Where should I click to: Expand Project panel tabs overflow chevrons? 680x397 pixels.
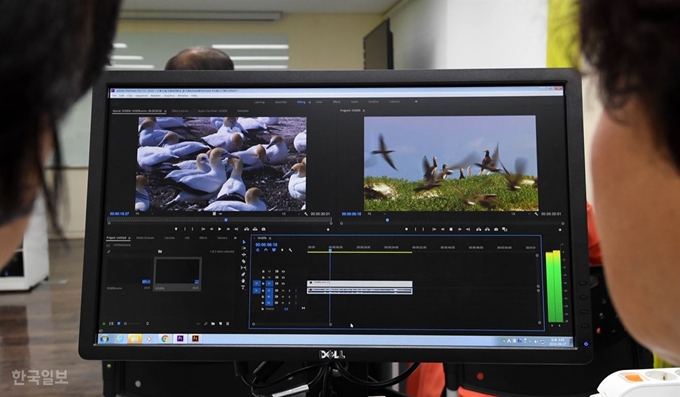coord(235,238)
